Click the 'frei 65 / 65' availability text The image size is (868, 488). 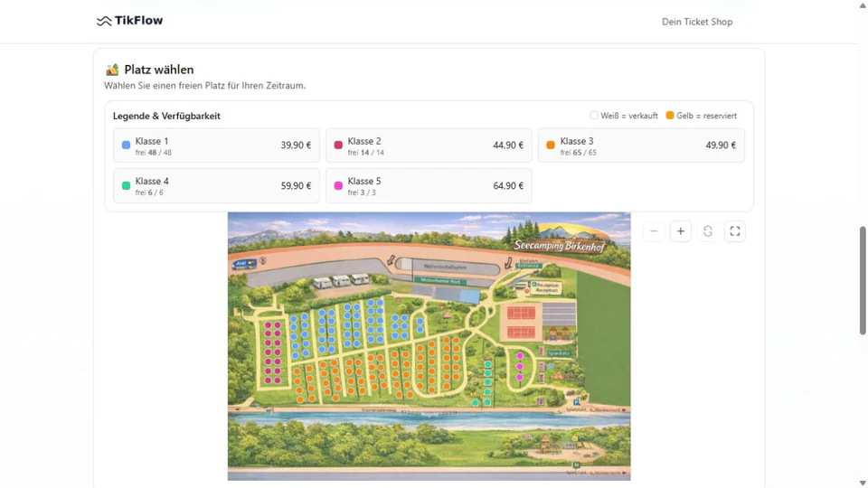click(x=579, y=153)
